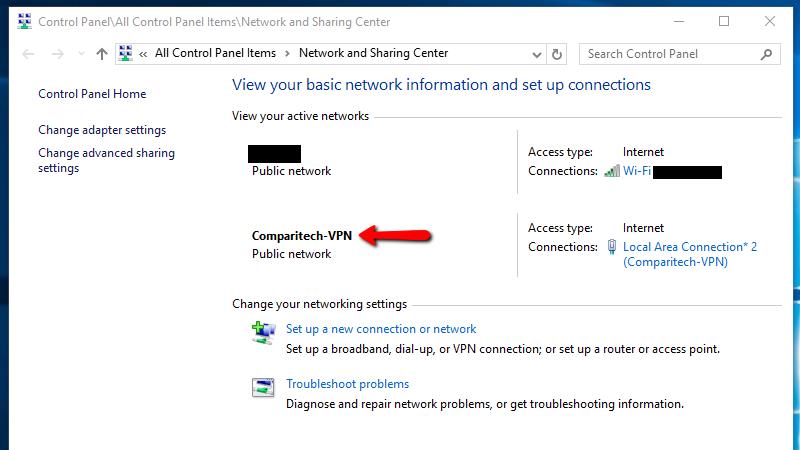Click the Control Panel address bar icon
Viewport: 800px width, 450px height.
click(x=126, y=53)
